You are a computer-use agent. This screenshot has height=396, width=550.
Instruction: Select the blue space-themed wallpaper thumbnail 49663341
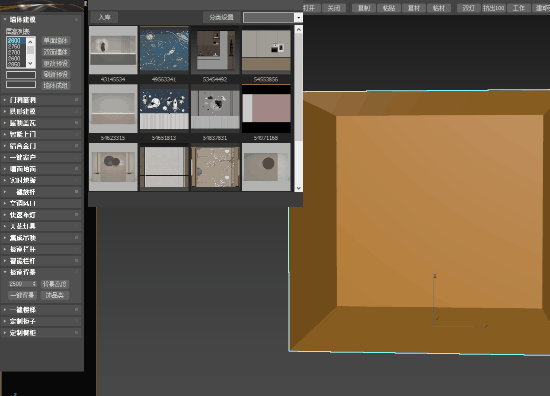click(164, 50)
